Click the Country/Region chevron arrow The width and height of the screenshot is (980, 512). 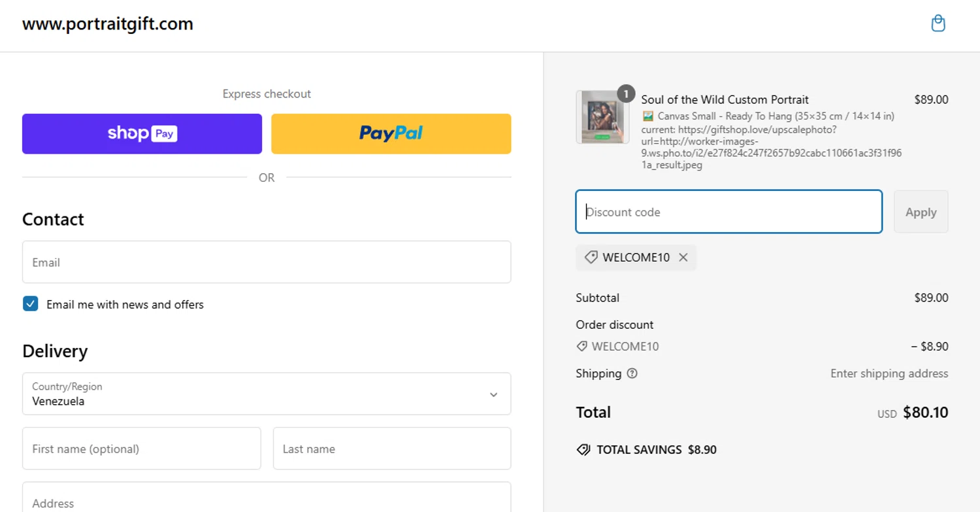pos(494,394)
